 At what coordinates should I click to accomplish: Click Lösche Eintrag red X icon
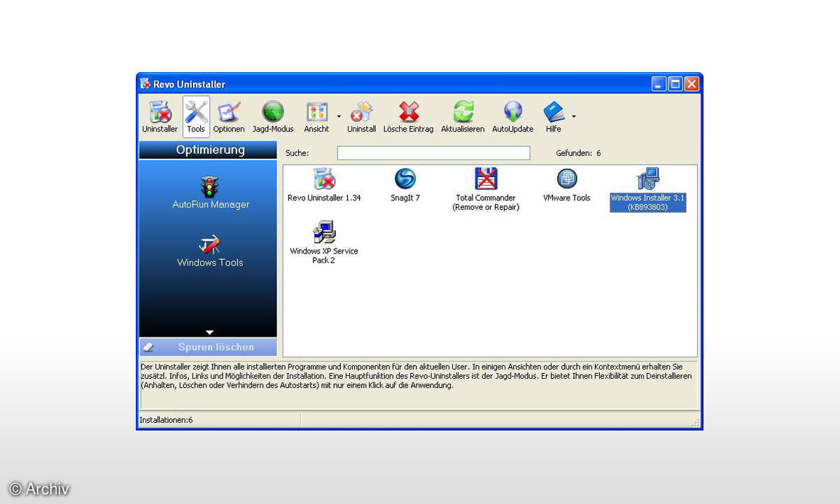[409, 112]
